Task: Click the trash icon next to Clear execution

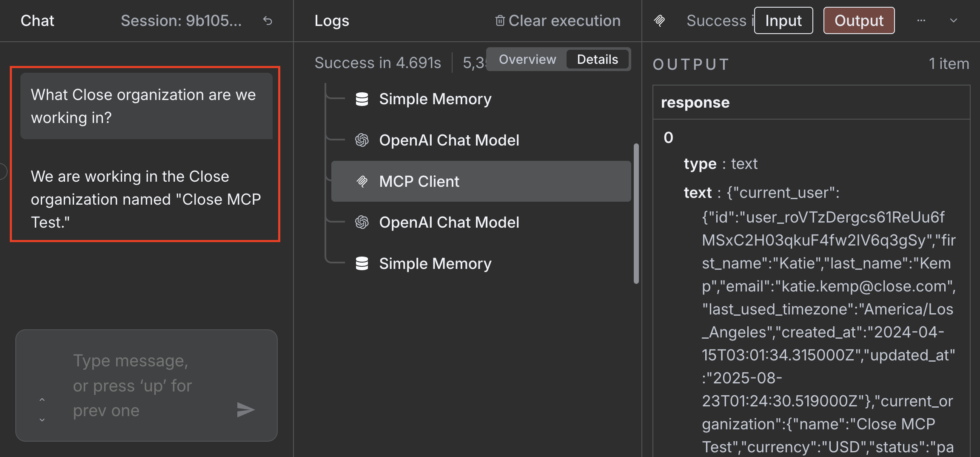Action: coord(500,20)
